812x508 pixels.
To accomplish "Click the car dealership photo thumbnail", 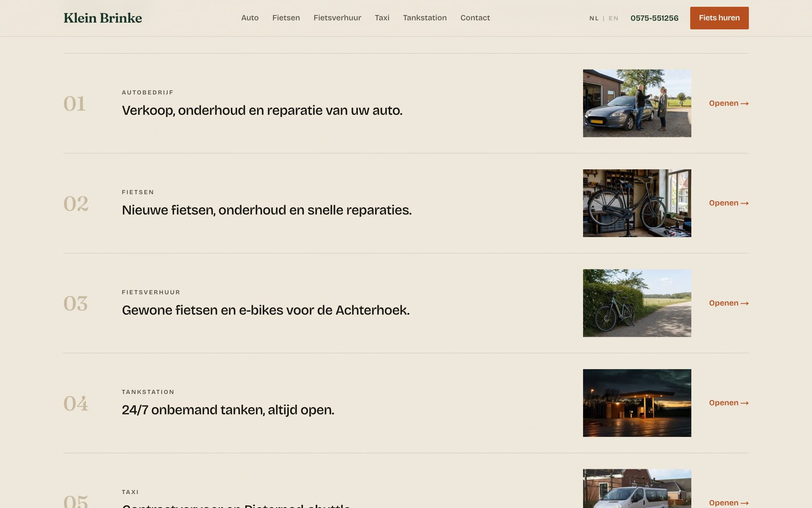I will 637,103.
